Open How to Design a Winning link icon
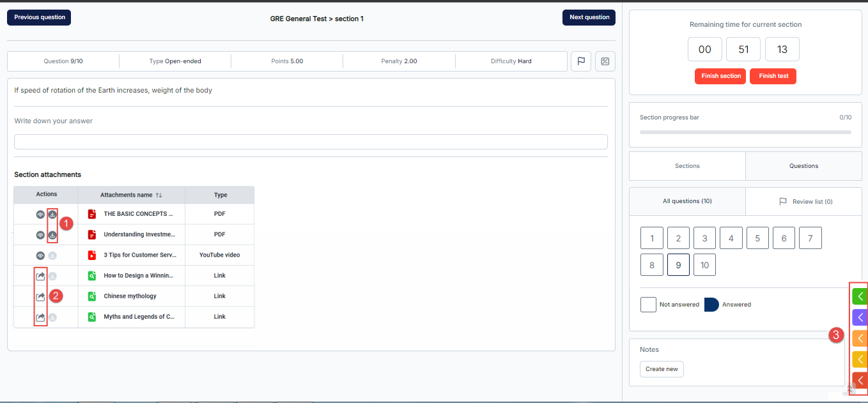The height and width of the screenshot is (403, 868). pos(40,276)
